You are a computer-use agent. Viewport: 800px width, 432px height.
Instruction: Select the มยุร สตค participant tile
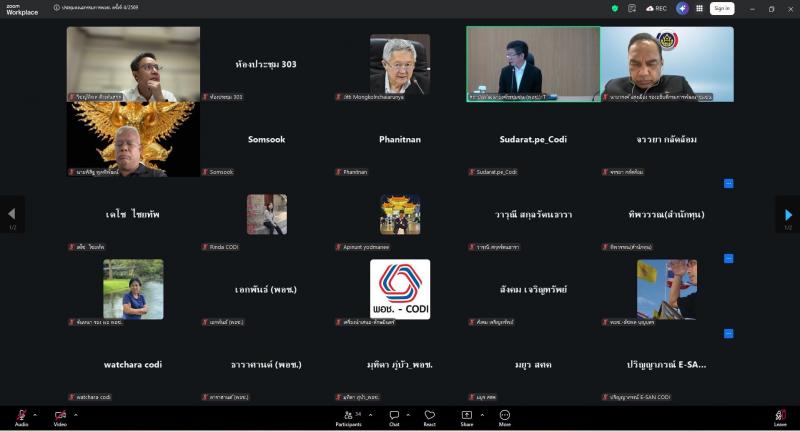coord(533,364)
